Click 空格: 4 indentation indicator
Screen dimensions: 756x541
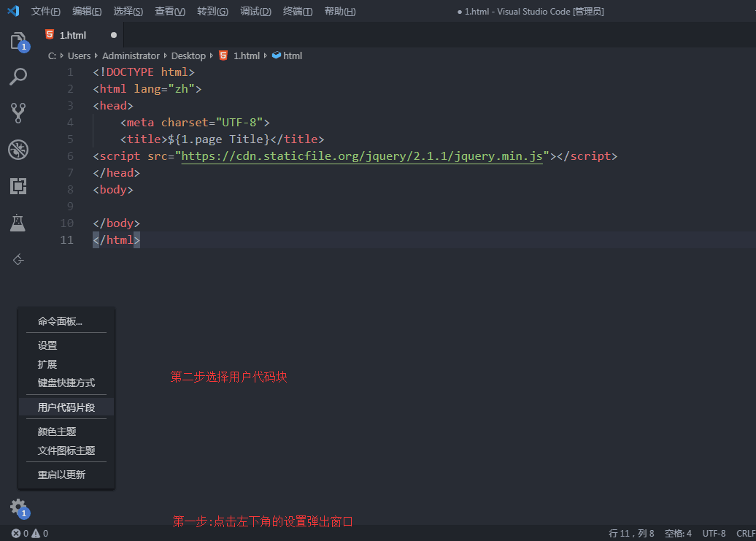click(x=678, y=533)
